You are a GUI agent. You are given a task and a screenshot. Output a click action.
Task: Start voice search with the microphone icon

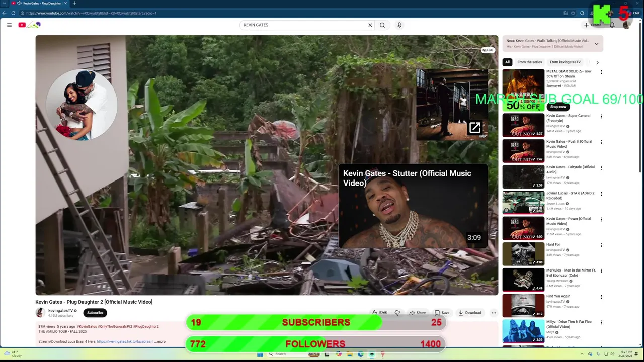click(x=399, y=25)
